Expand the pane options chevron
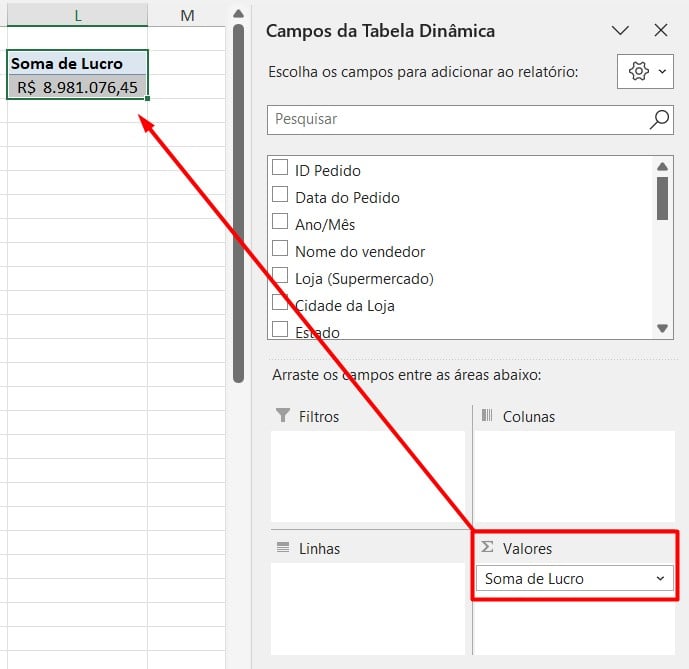689x669 pixels. (620, 31)
